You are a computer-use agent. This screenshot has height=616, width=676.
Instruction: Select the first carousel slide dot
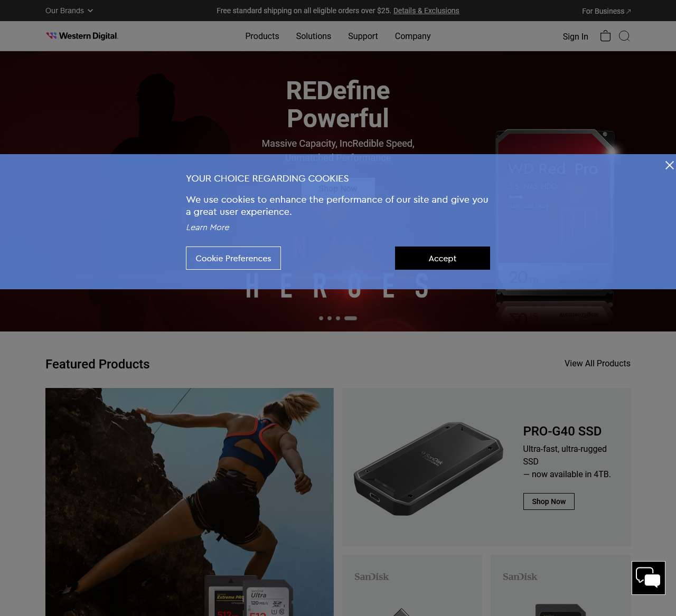[321, 318]
